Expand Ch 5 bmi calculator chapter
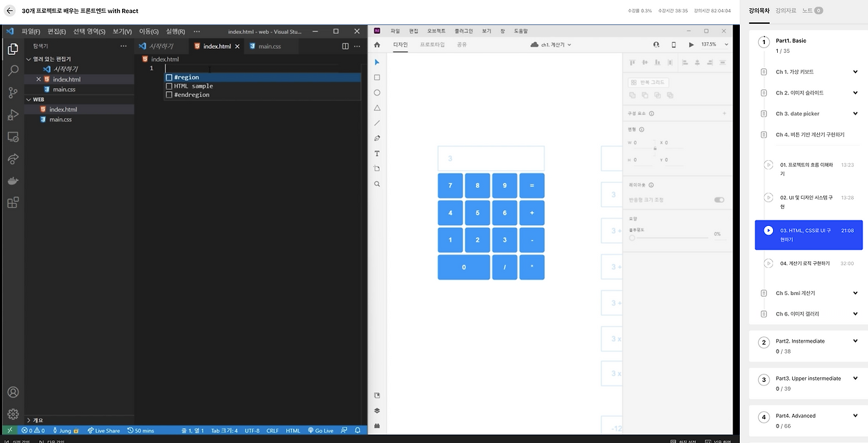 tap(854, 293)
